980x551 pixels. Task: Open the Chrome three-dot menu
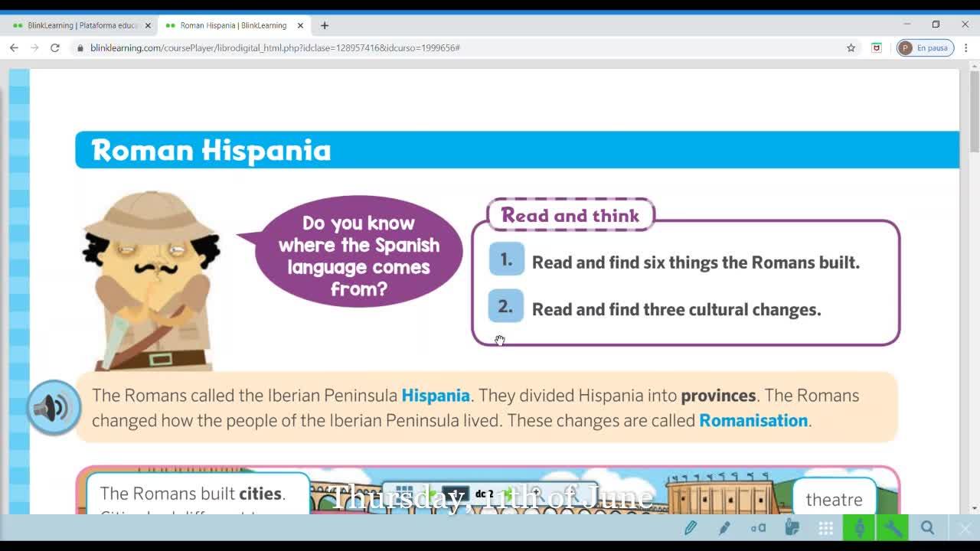pos(966,47)
